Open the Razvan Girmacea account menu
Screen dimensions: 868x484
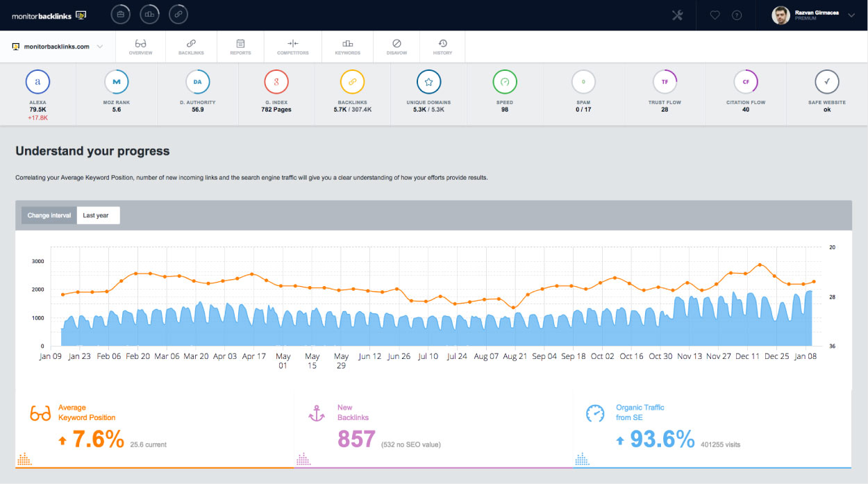pyautogui.click(x=812, y=15)
